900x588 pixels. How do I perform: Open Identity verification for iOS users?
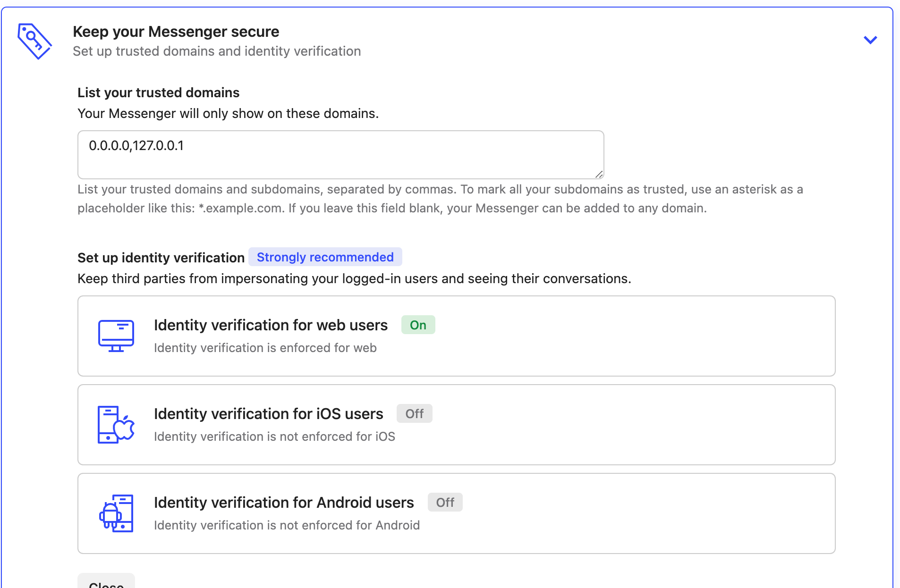click(456, 425)
